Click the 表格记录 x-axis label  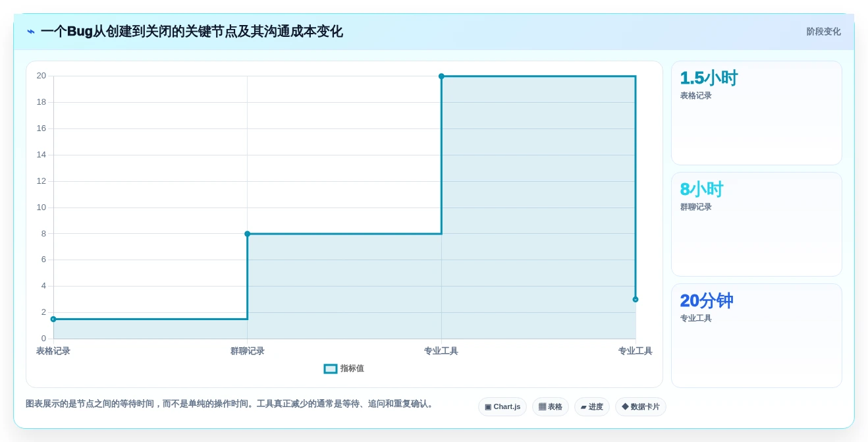(53, 351)
